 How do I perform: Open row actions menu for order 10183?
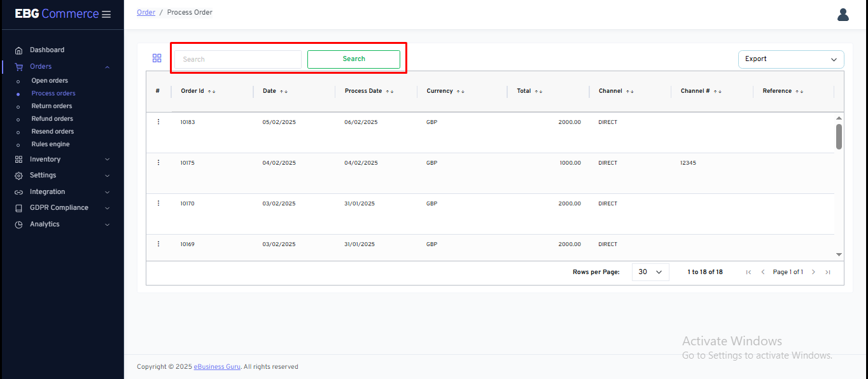tap(158, 122)
